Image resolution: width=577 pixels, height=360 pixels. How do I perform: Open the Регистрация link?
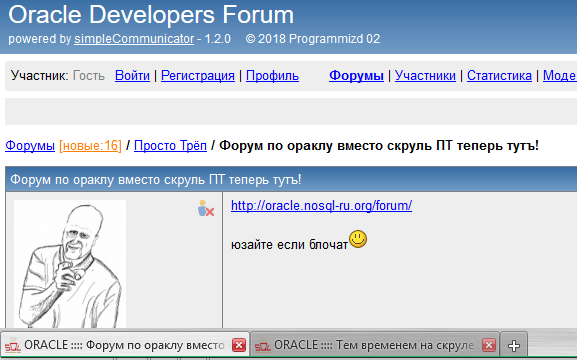(198, 75)
